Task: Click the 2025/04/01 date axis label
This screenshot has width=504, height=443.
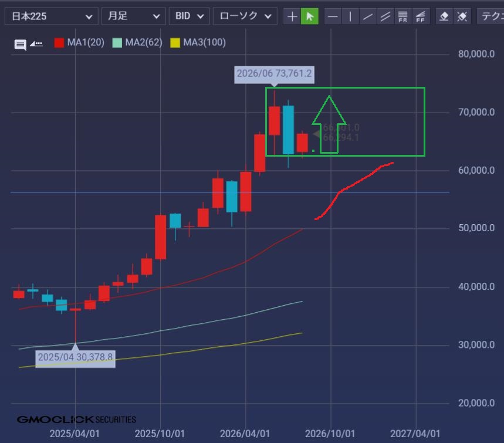Action: pyautogui.click(x=75, y=434)
